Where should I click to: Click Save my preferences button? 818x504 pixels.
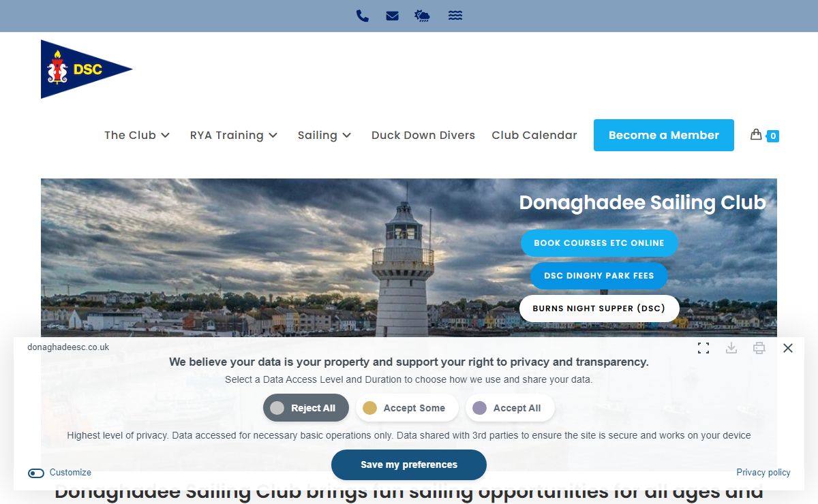click(409, 464)
